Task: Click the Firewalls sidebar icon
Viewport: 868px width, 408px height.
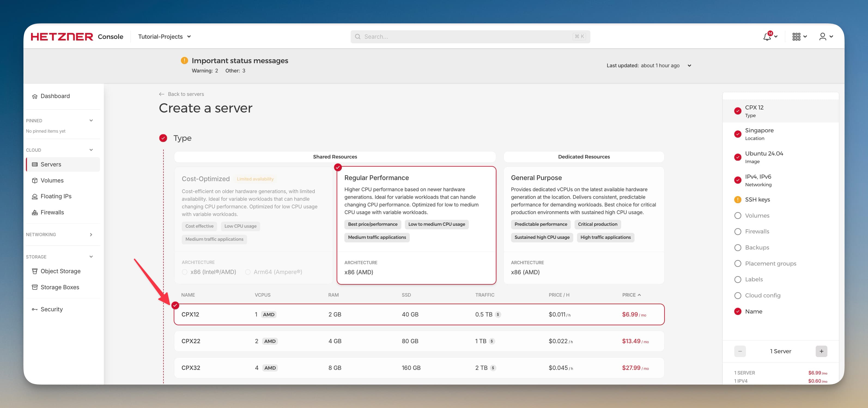Action: point(35,213)
